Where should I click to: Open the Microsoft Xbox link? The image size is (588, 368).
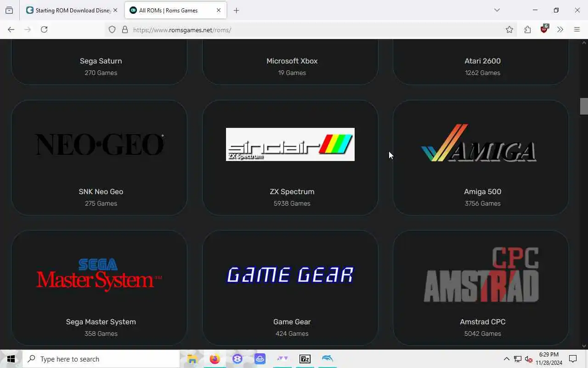(292, 61)
